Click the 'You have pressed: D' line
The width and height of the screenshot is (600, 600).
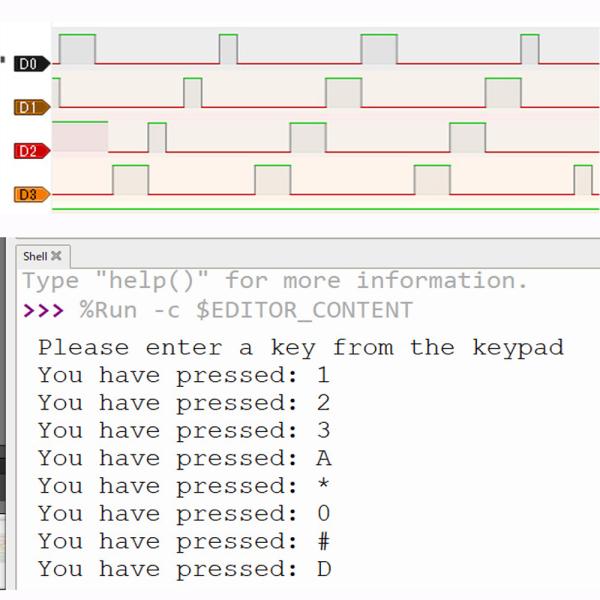(184, 570)
